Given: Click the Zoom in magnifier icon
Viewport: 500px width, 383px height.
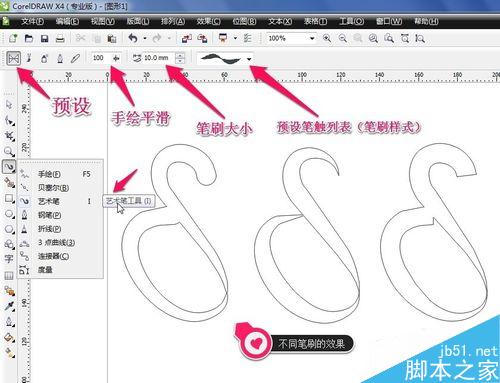Looking at the screenshot, I should coord(327,38).
